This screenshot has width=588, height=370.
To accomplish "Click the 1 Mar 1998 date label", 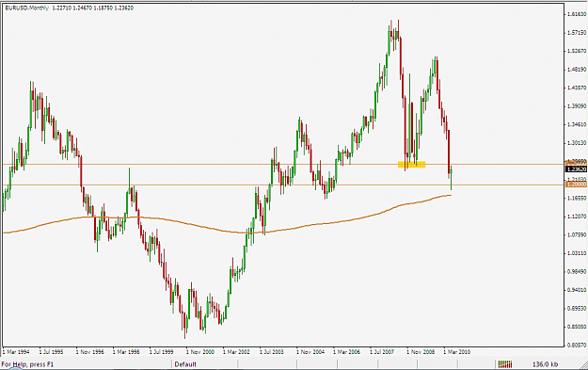I will 126,352.
